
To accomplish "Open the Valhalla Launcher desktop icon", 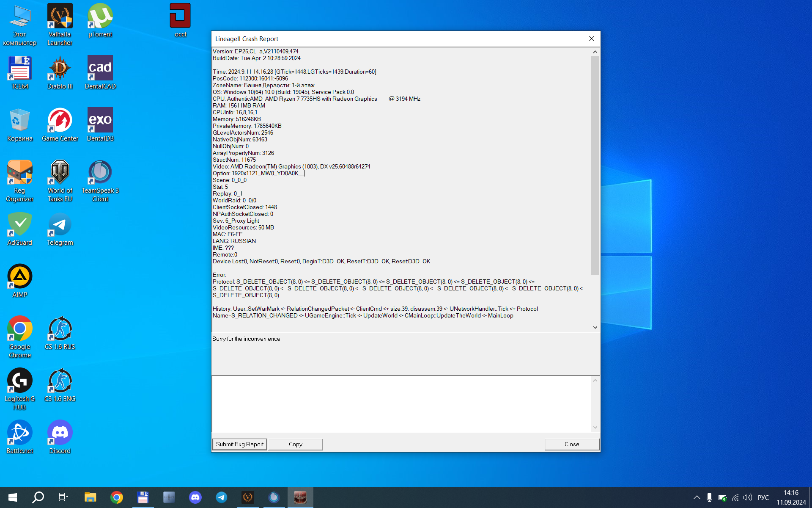I will pyautogui.click(x=60, y=24).
